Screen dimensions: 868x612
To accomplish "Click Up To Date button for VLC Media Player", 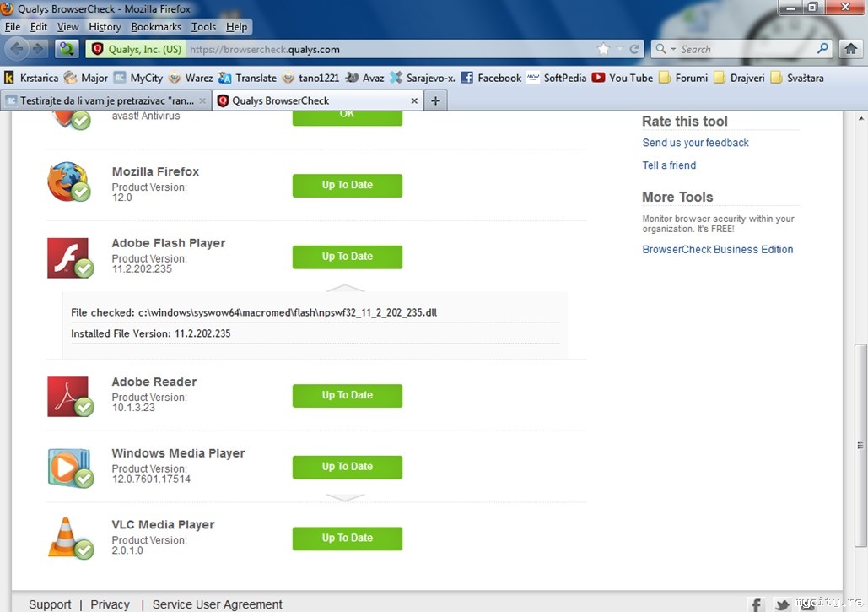I will click(347, 539).
